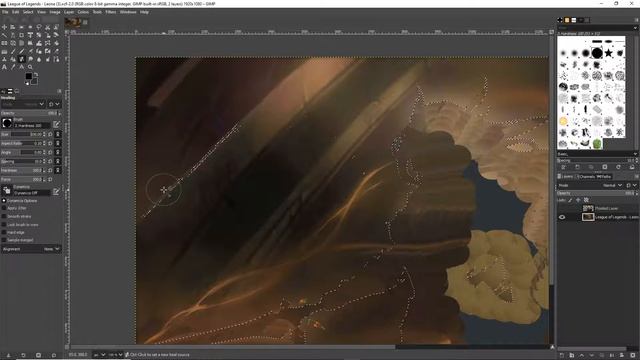The width and height of the screenshot is (640, 360).
Task: Toggle lock position and size of layer
Action: tap(578, 200)
